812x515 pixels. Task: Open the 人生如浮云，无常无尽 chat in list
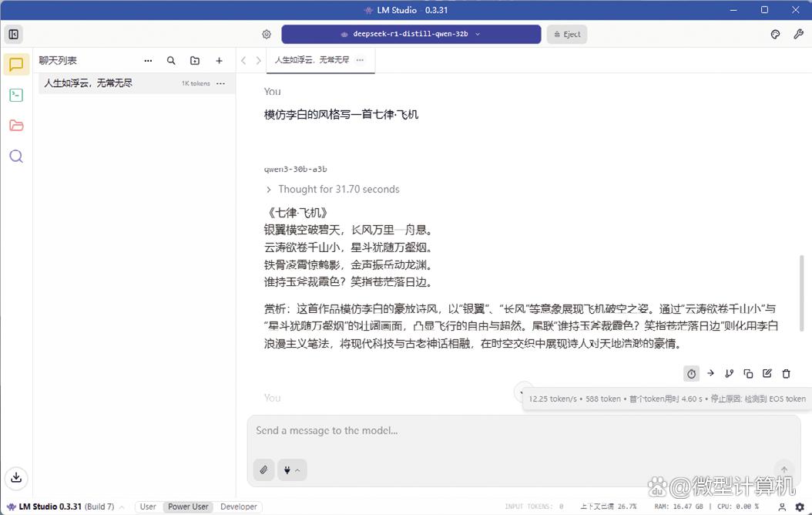(x=136, y=83)
